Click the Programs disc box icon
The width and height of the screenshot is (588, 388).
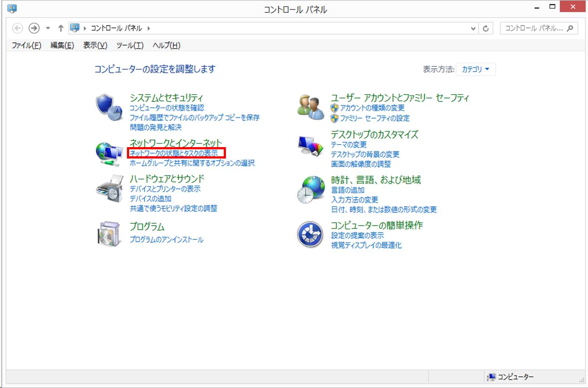[x=109, y=234]
